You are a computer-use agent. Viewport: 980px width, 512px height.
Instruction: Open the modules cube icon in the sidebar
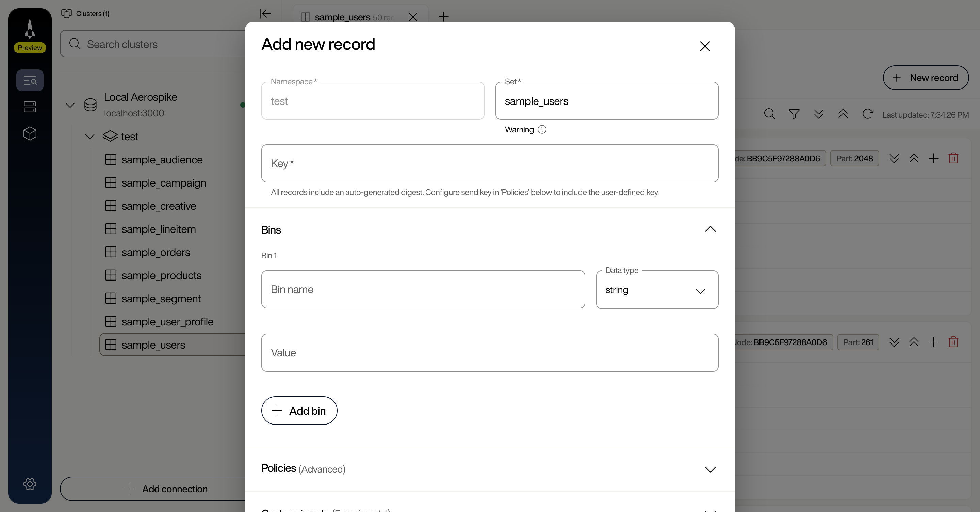point(30,133)
